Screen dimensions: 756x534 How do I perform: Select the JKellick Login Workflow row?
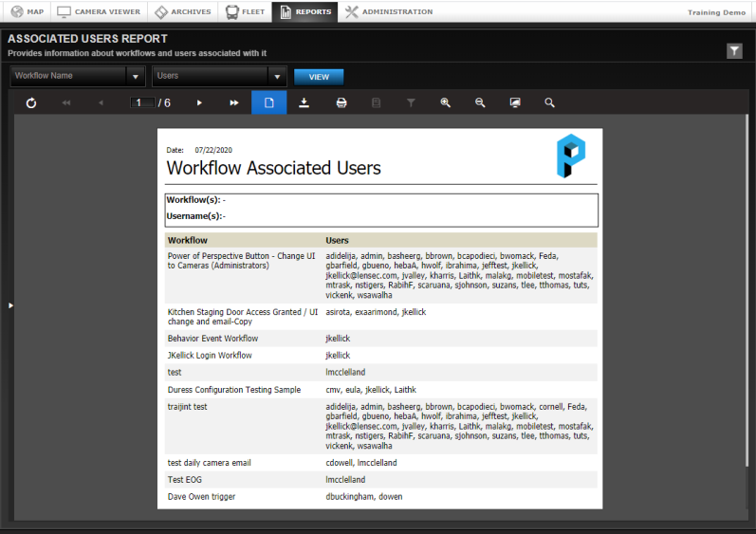[381, 355]
